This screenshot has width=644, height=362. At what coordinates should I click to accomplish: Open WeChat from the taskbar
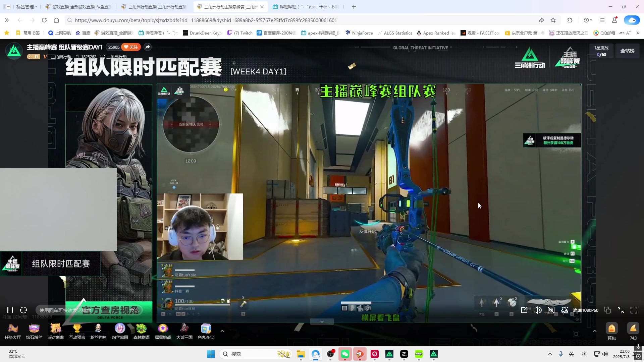click(345, 354)
